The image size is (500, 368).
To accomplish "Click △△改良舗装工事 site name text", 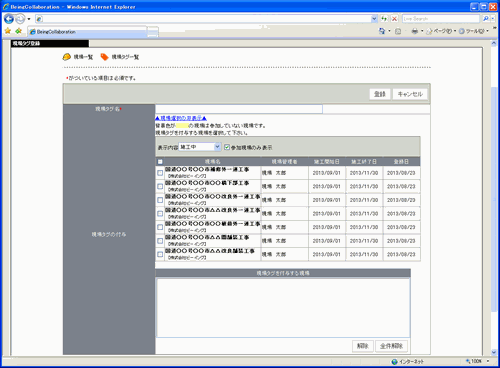I will tap(210, 251).
